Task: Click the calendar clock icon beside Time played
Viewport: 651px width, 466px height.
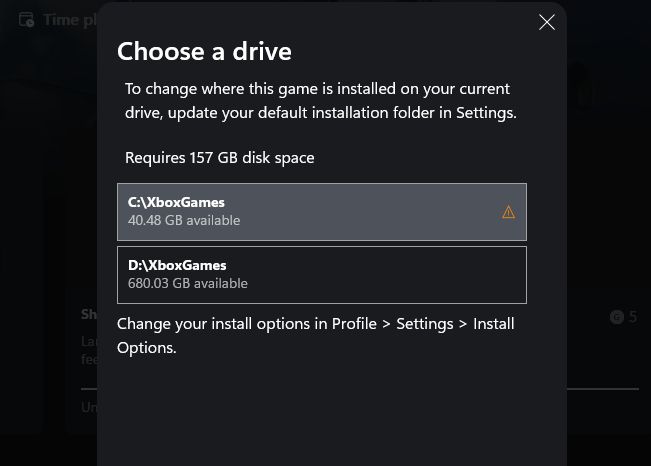Action: click(27, 20)
